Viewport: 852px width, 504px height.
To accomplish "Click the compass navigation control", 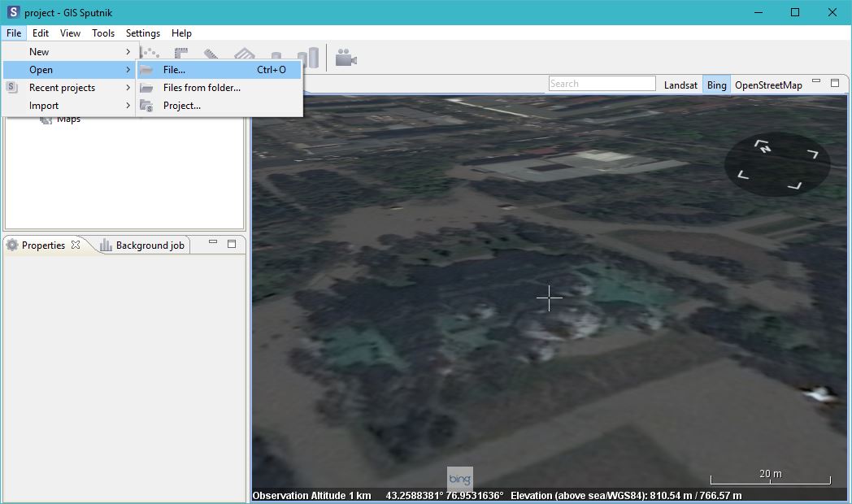I will click(x=777, y=164).
